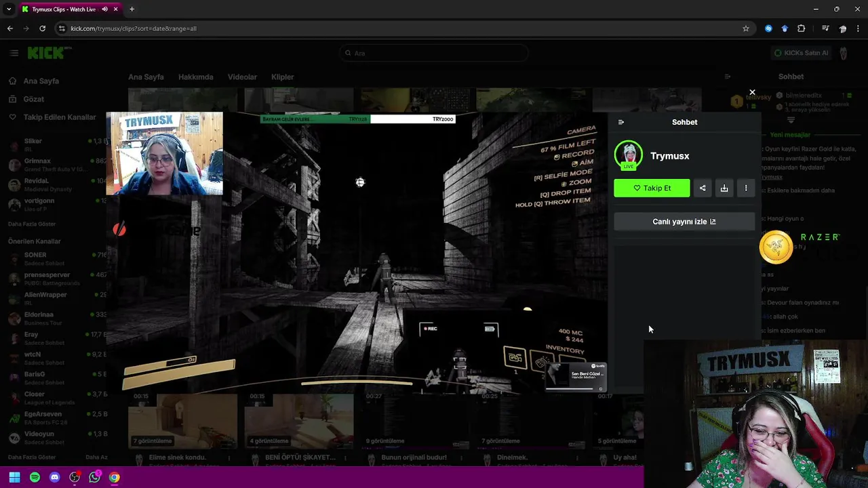
Task: Click the Ara search field
Action: tap(434, 53)
